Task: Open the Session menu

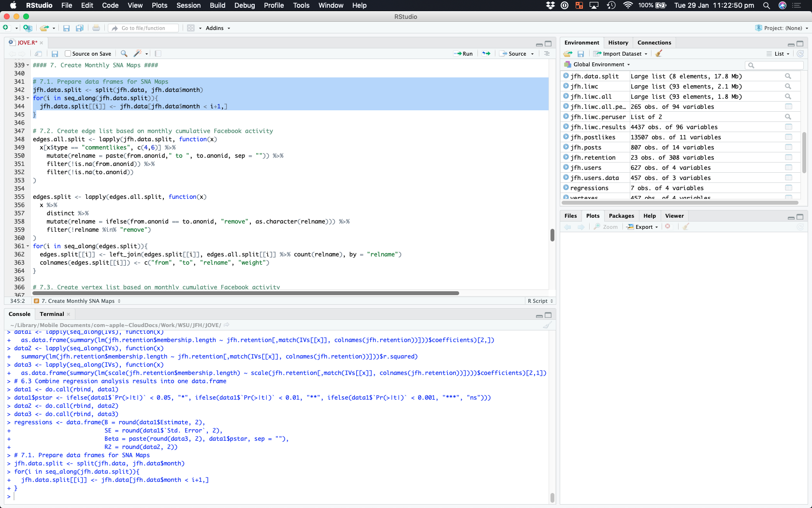Action: click(188, 5)
